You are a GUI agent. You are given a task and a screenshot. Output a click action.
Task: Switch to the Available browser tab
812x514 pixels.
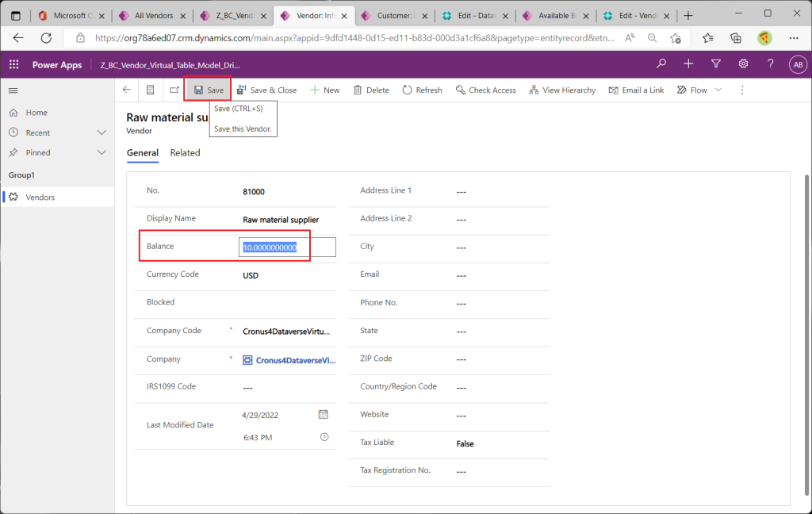pos(557,16)
